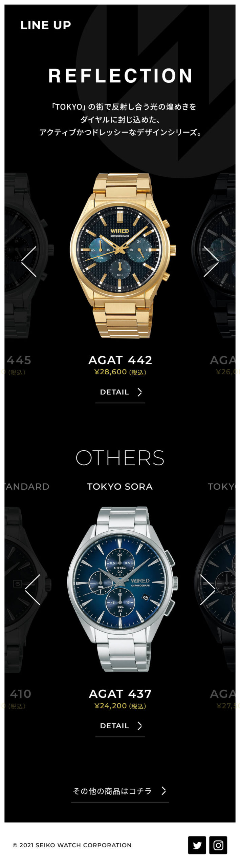Viewport: 240px width, 868px height.
Task: Show previous watch in OTHERS carousel
Action: pyautogui.click(x=32, y=590)
